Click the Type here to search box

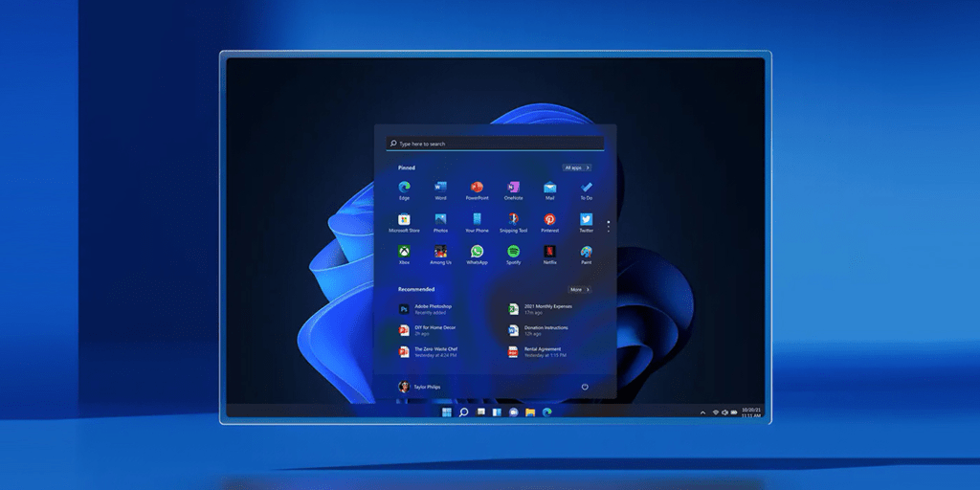pos(495,144)
